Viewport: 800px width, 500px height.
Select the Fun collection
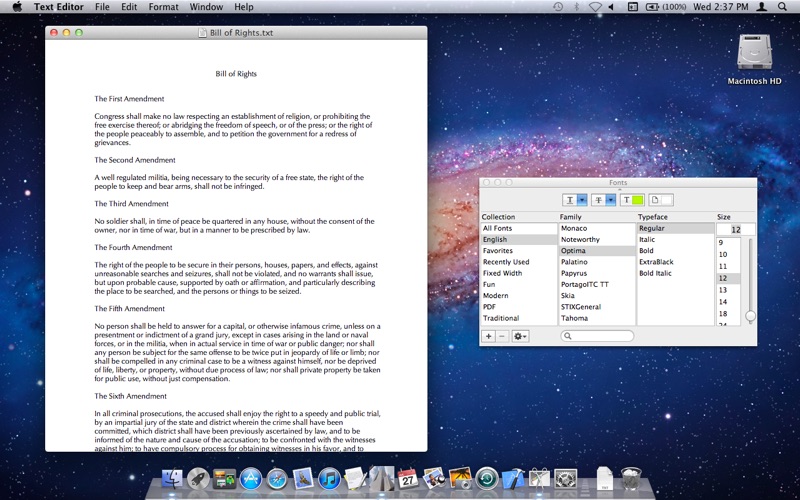coord(519,284)
